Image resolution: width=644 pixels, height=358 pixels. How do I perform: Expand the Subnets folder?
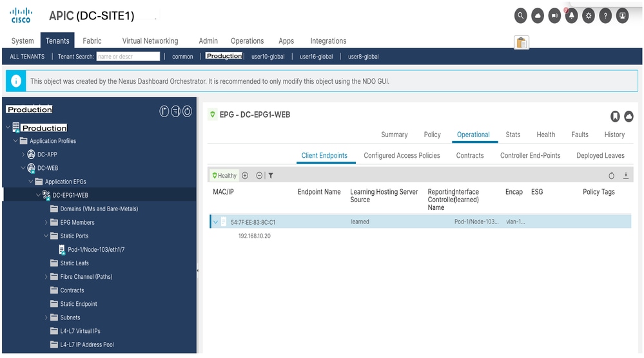coord(46,317)
